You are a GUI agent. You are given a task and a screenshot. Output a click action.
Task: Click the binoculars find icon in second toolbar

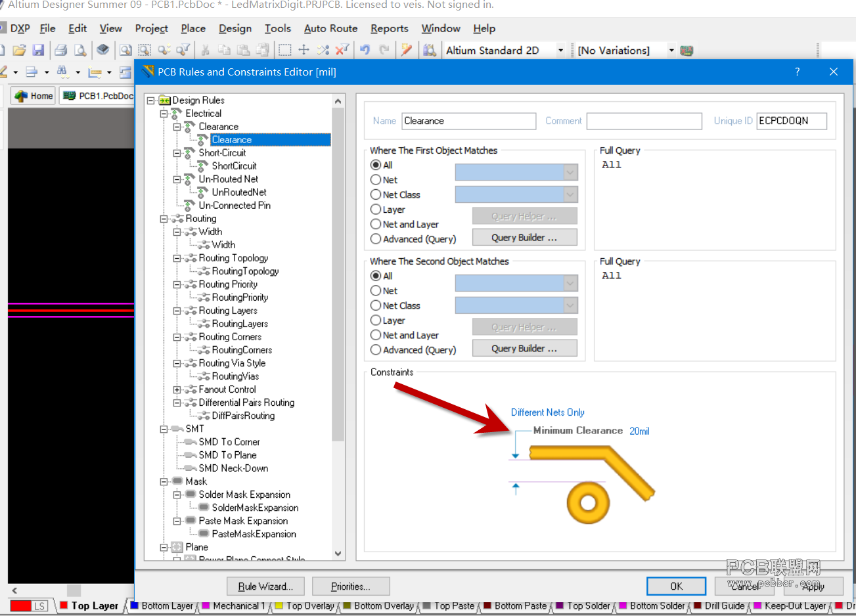point(62,72)
